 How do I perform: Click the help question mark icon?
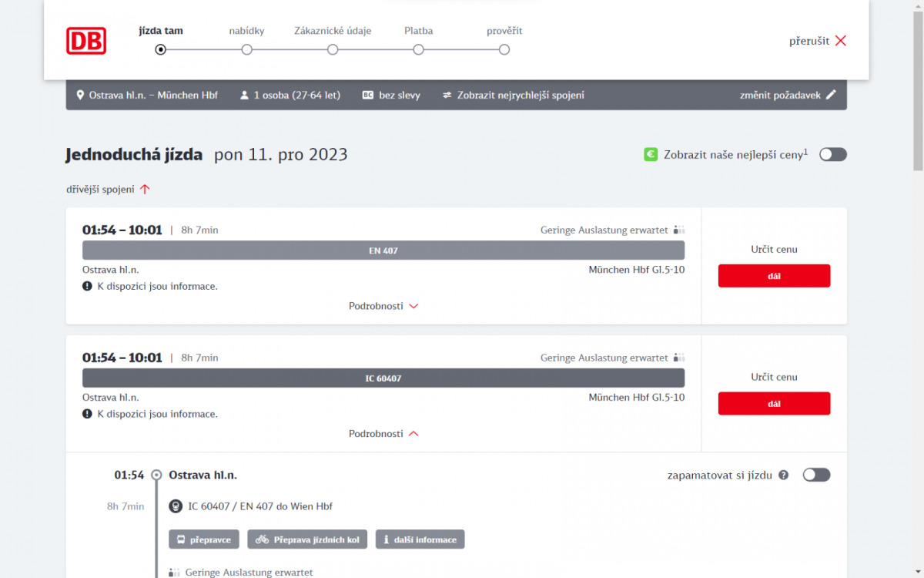[784, 475]
